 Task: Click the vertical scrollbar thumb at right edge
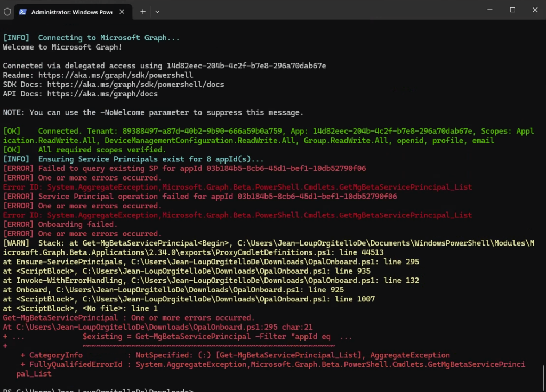543,378
